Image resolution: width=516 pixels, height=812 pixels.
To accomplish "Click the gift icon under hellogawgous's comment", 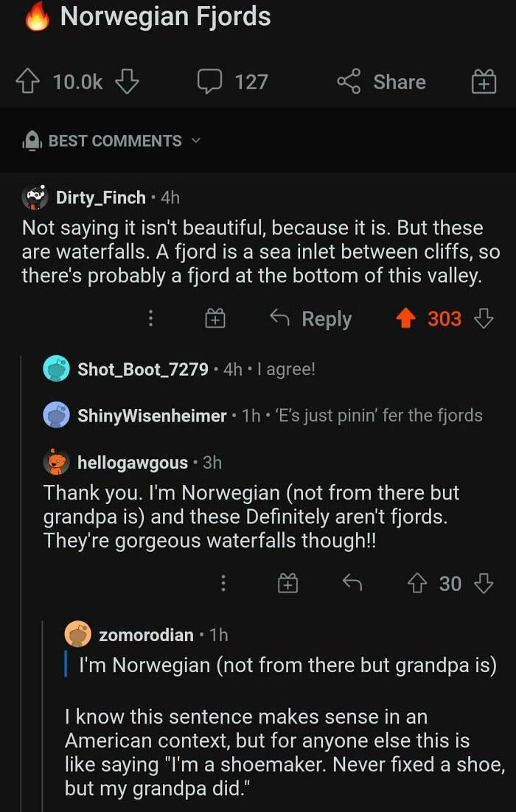I will (288, 583).
